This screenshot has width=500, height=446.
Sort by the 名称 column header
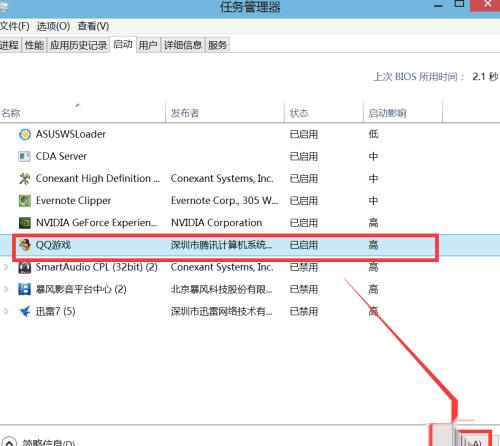coord(82,113)
